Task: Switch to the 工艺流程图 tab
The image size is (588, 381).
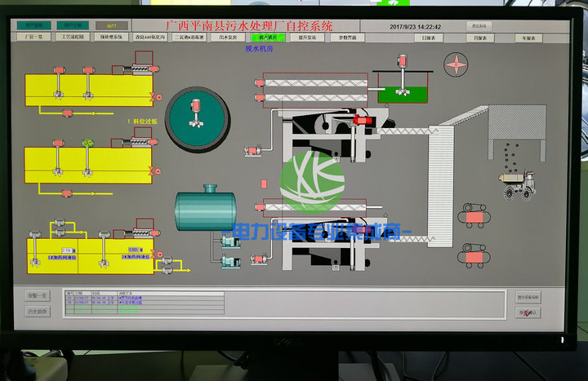Action: pyautogui.click(x=73, y=38)
